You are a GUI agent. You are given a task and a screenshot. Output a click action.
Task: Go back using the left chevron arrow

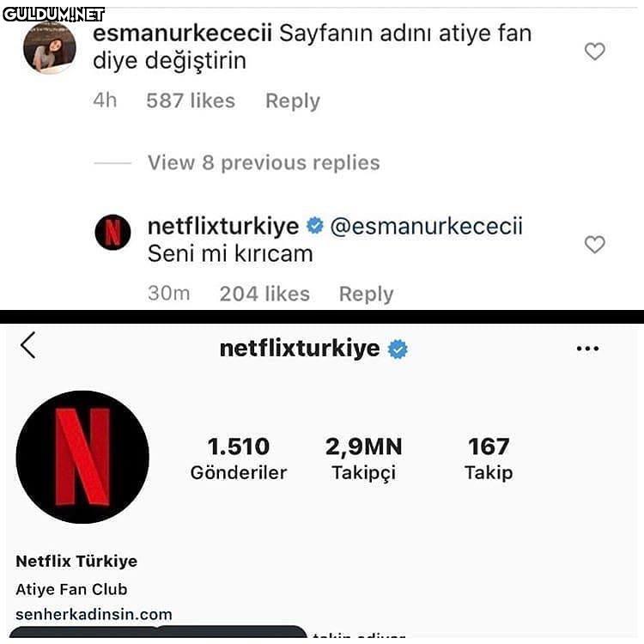coord(28,345)
